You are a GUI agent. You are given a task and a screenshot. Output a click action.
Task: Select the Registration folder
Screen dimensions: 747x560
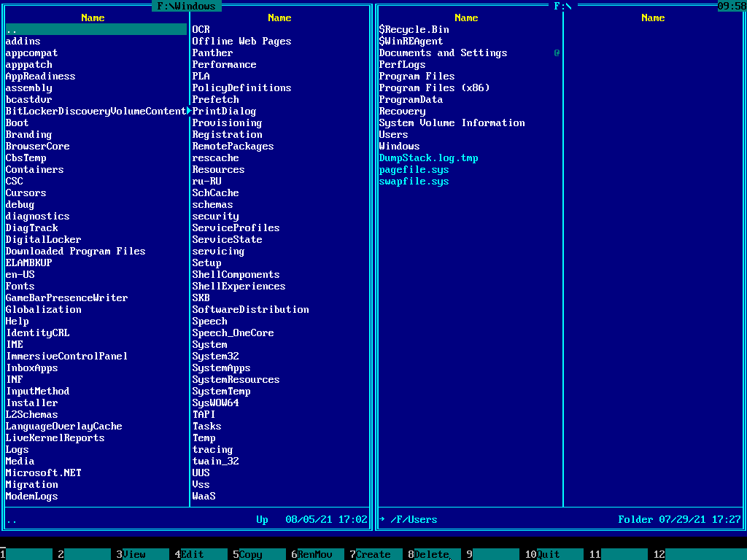(x=228, y=135)
